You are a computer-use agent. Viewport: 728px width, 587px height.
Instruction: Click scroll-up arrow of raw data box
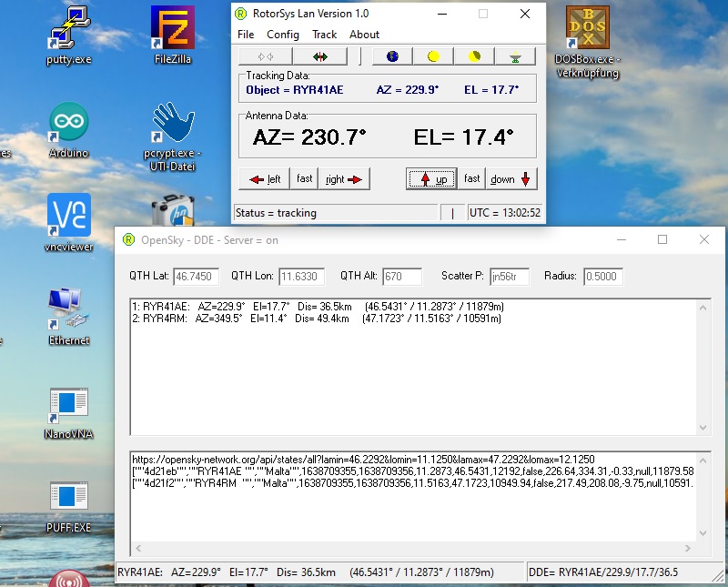click(x=703, y=460)
